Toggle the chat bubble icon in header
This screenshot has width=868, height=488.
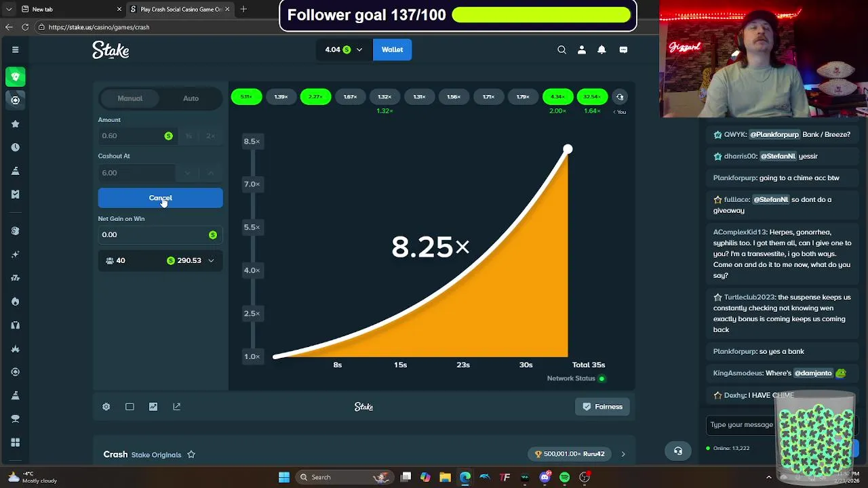click(x=623, y=49)
